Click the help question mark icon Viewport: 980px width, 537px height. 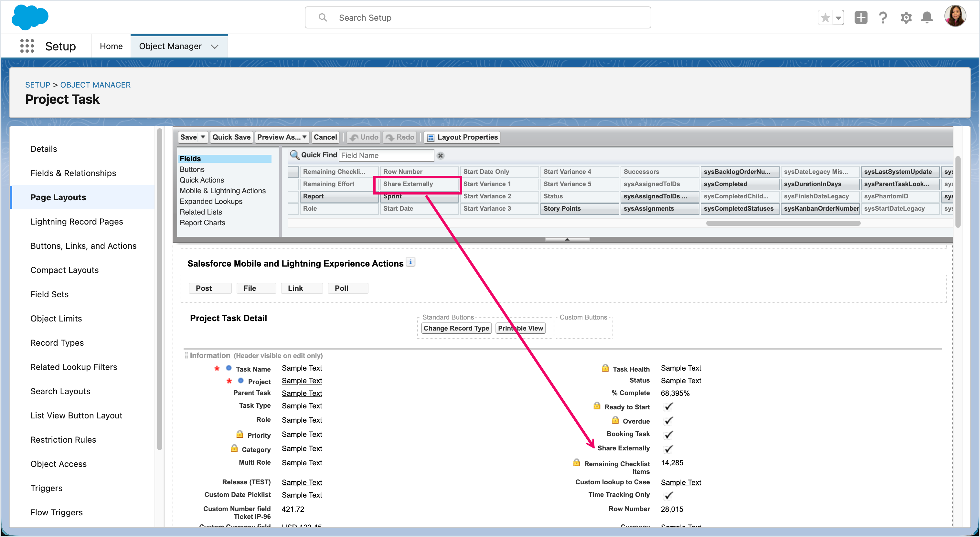[x=883, y=17]
